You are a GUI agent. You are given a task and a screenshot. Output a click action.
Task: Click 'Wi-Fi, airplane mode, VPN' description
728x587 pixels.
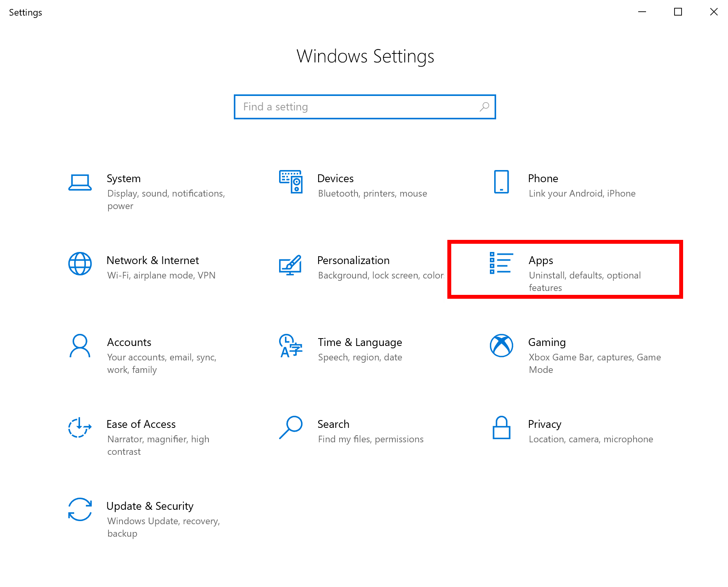pos(162,276)
